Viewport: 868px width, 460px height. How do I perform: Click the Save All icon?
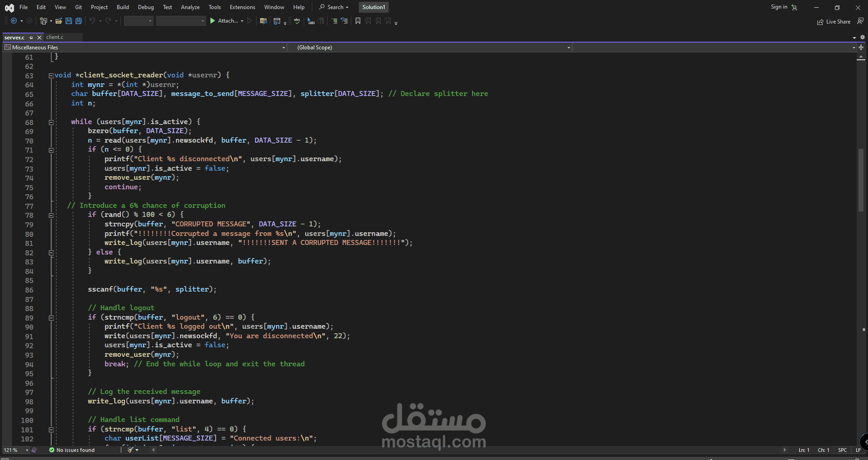click(x=78, y=21)
